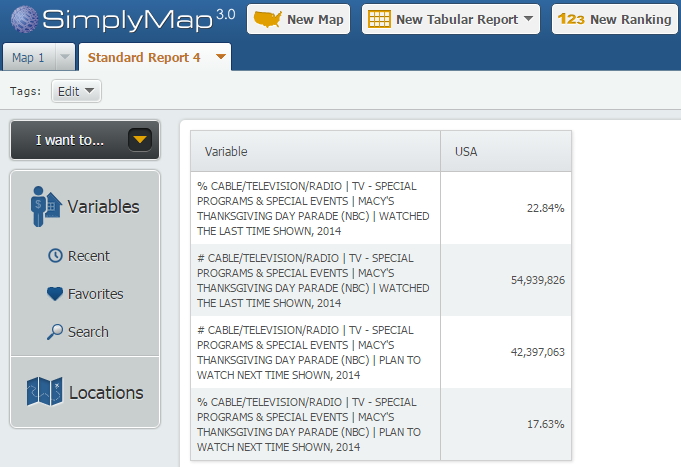Start a New Tabular Report

451,19
